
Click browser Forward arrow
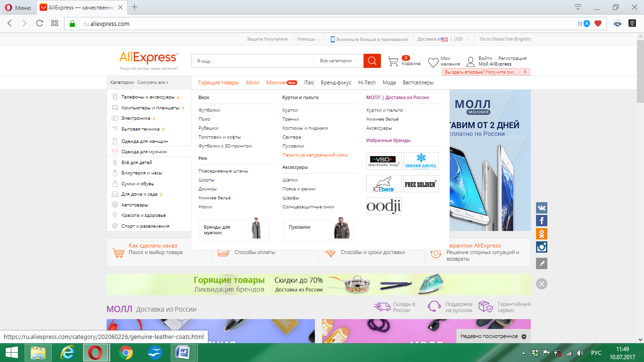(25, 23)
